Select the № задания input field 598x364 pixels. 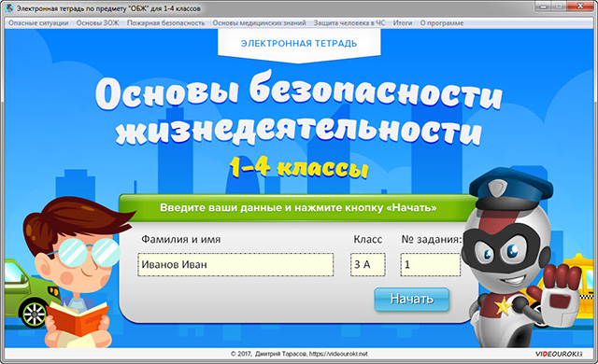431,264
